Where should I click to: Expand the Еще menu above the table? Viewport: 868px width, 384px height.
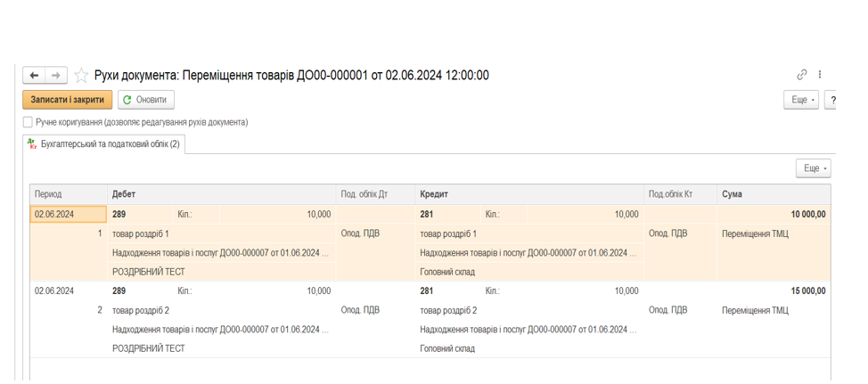(x=815, y=167)
